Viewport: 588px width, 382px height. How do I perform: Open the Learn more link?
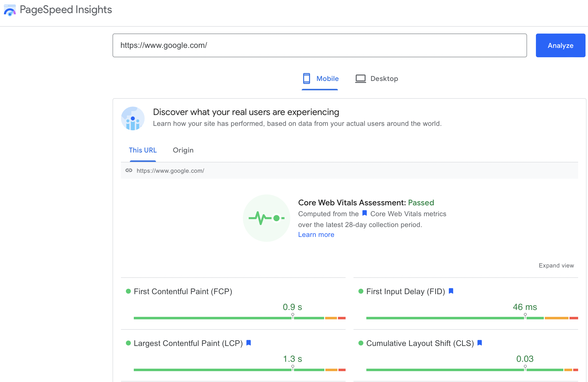tap(316, 235)
